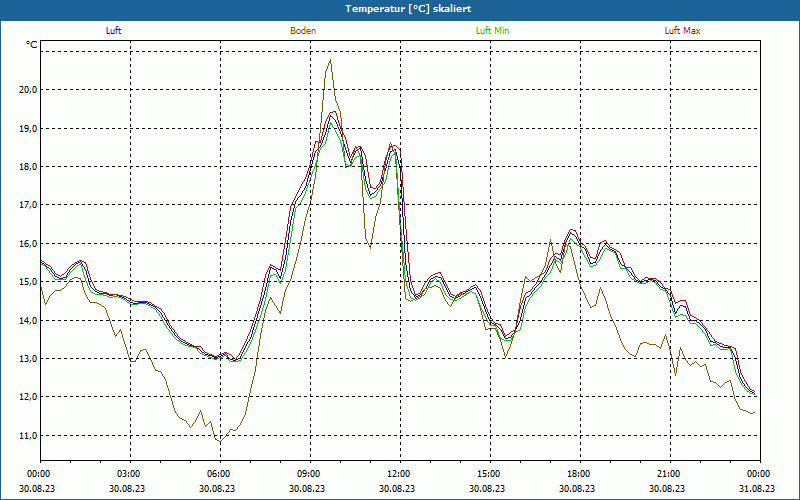The width and height of the screenshot is (800, 500).
Task: Click the Boden curve's lowest point near 06:00
Action: click(220, 441)
